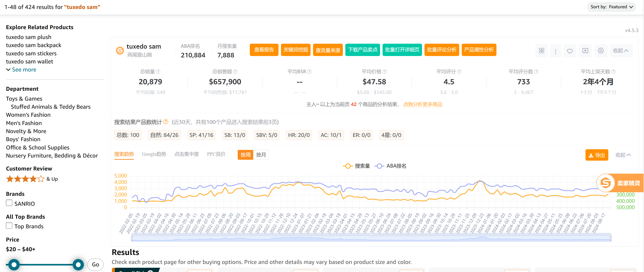Open the Sort by Featured dropdown
Image resolution: width=644 pixels, height=272 pixels.
pyautogui.click(x=611, y=7)
